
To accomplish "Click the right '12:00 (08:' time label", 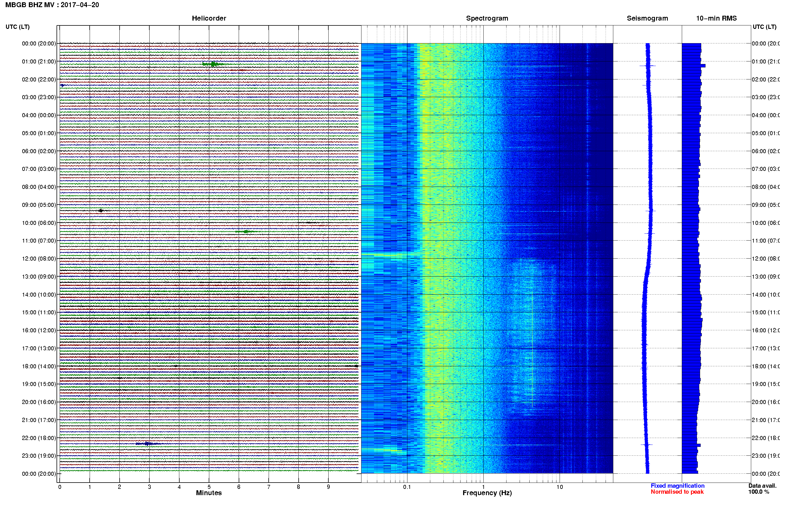I will (765, 259).
